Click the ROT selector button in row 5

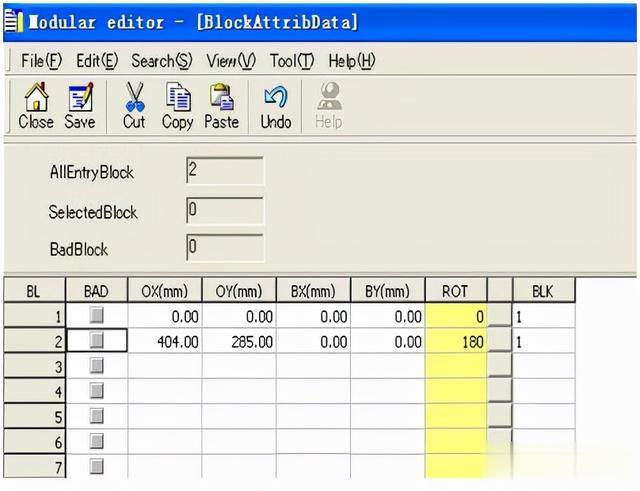[500, 415]
